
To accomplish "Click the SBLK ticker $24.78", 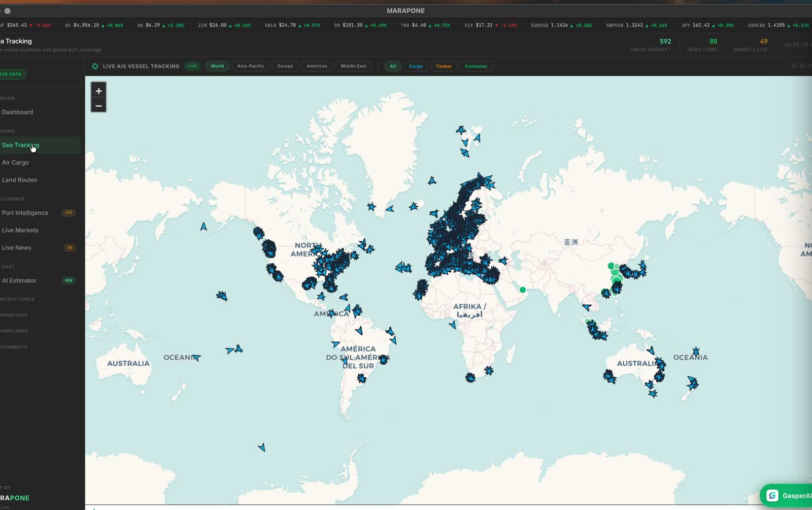I will 292,25.
